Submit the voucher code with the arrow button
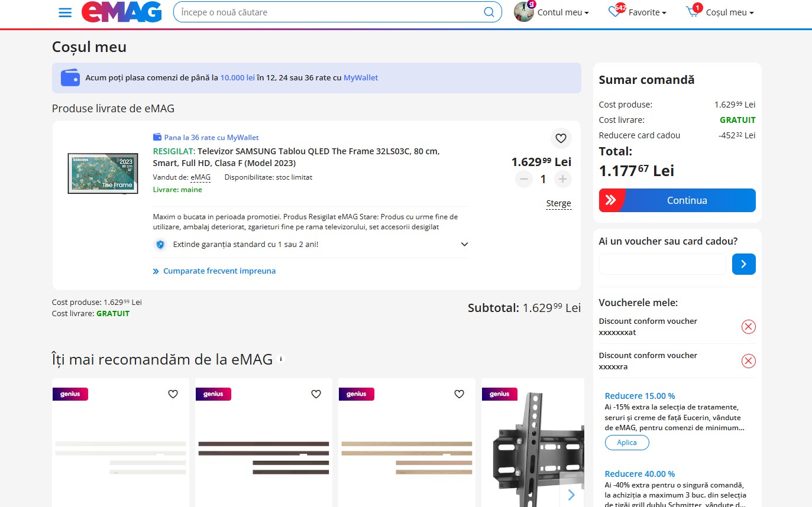Screen dimensions: 812x507 pos(743,264)
